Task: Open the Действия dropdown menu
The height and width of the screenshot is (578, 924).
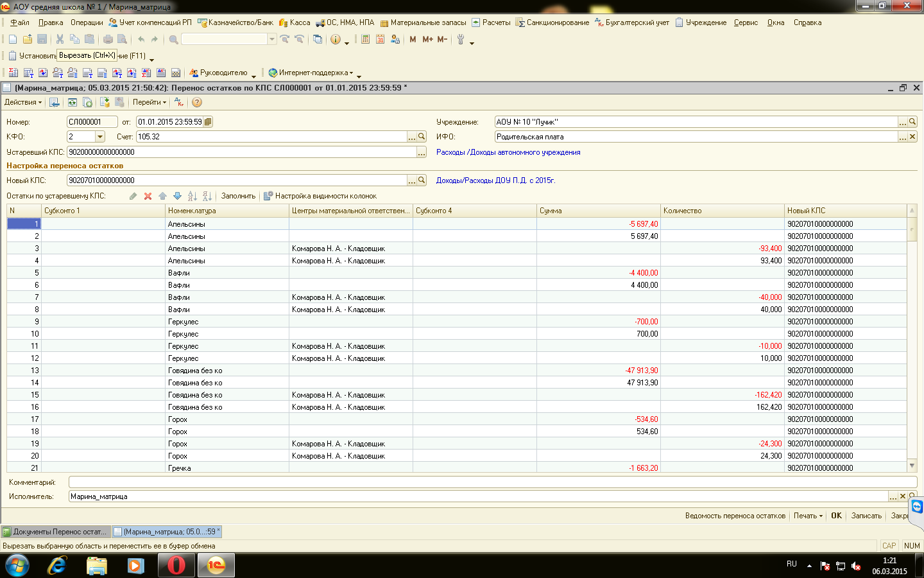Action: 23,102
